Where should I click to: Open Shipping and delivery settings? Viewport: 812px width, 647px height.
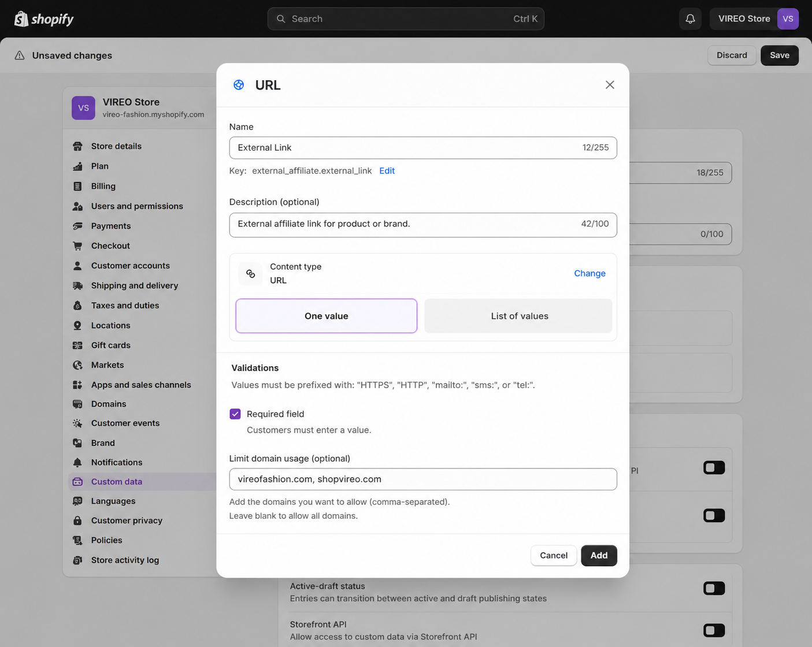[x=135, y=285]
